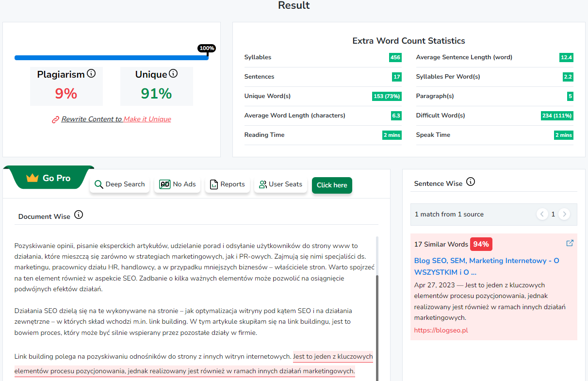Viewport: 588px width, 381px height.
Task: Select the User Seats option
Action: pos(280,184)
